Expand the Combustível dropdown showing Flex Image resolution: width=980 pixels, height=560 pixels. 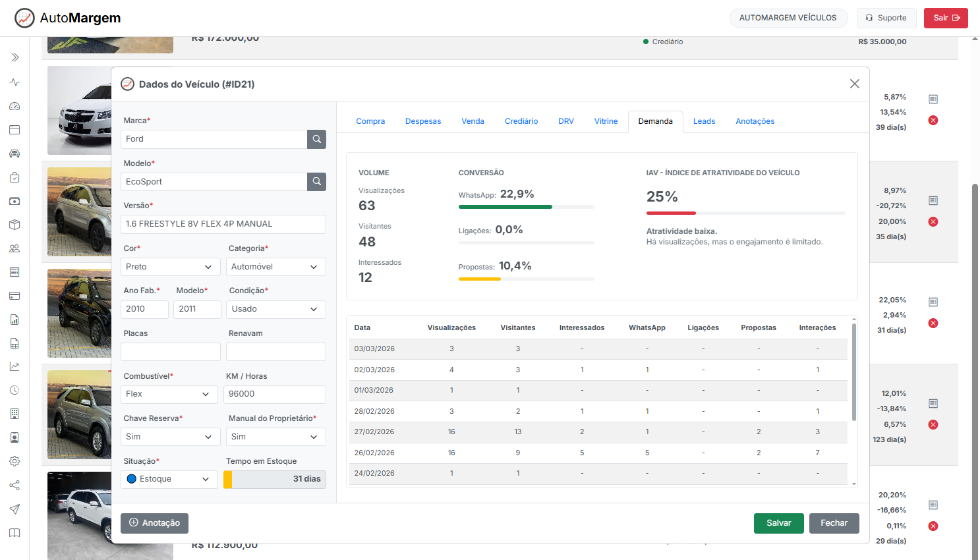[169, 394]
